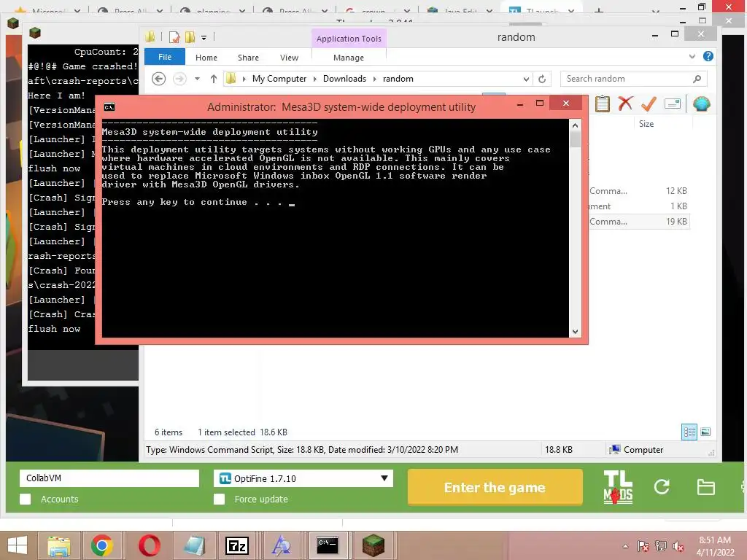
Task: Click the command prompt taskbar icon
Action: tap(328, 545)
